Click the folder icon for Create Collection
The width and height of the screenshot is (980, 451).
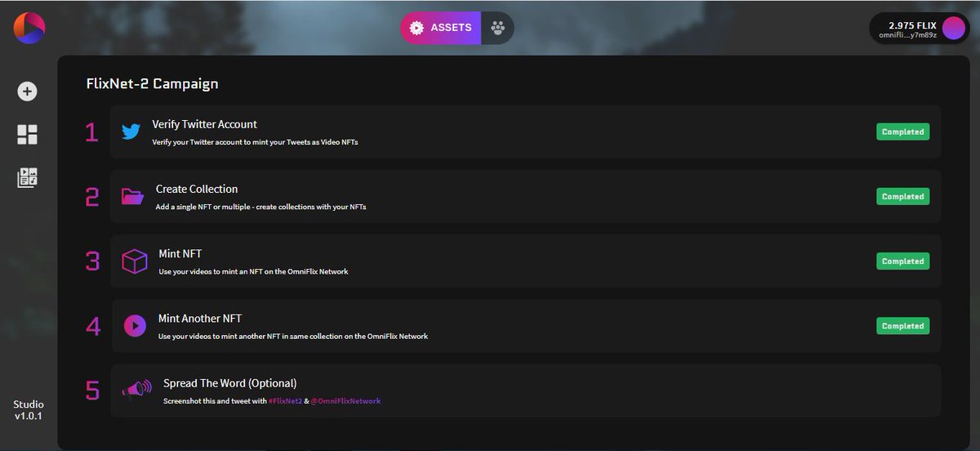point(132,196)
